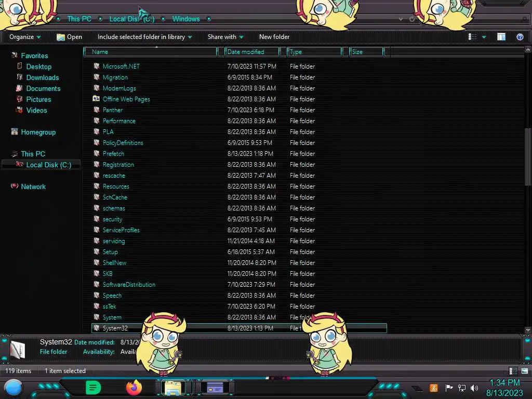Select the Registration folder icon
532x399 pixels.
pyautogui.click(x=97, y=164)
